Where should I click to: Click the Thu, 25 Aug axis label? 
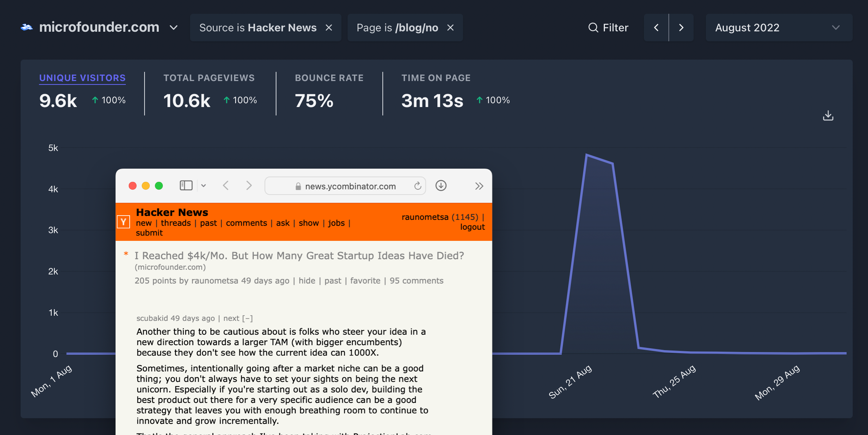coord(674,381)
